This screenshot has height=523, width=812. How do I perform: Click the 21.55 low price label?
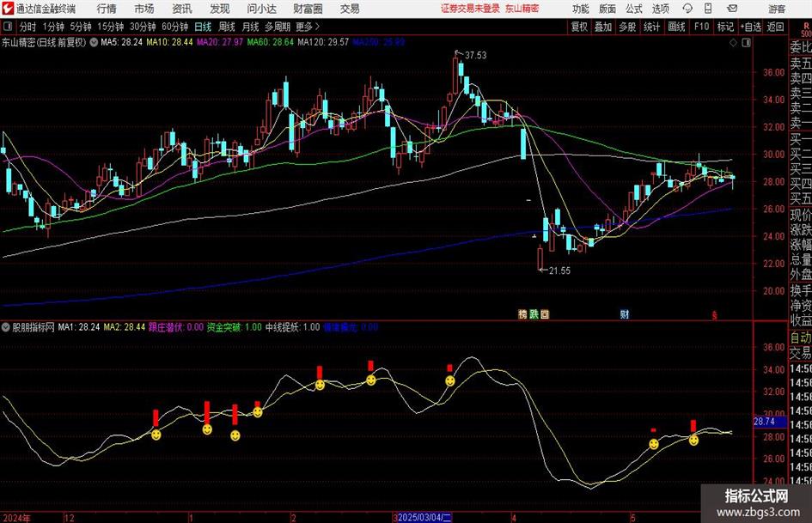click(559, 271)
